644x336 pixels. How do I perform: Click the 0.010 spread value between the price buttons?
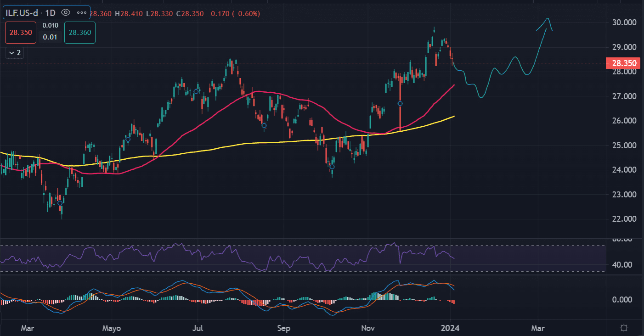click(x=50, y=26)
